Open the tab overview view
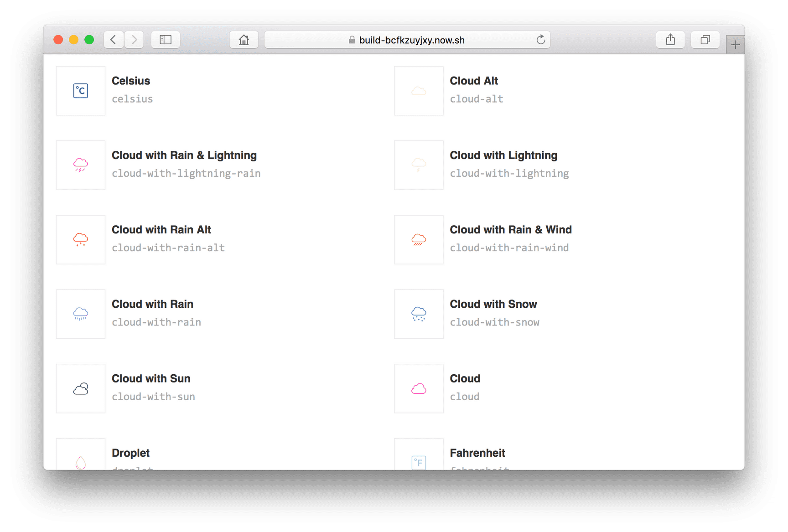 (705, 40)
